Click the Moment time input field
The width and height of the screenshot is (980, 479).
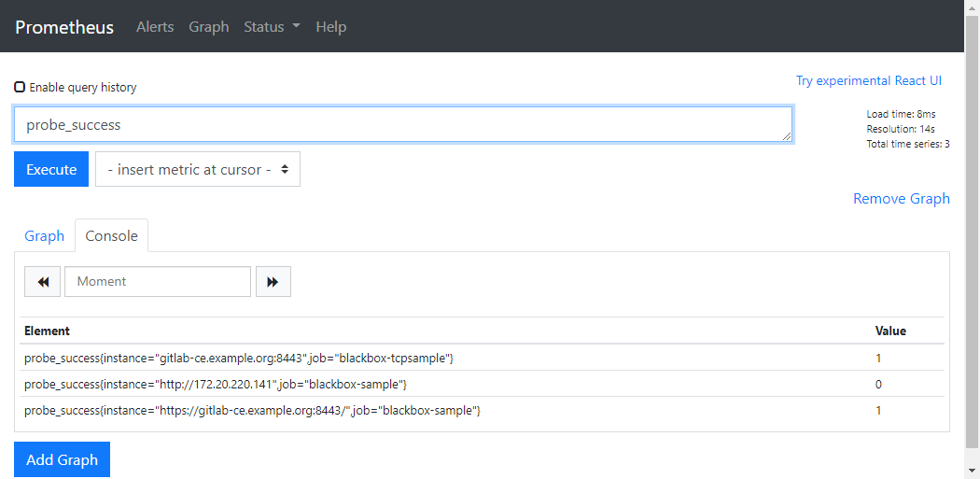tap(158, 281)
